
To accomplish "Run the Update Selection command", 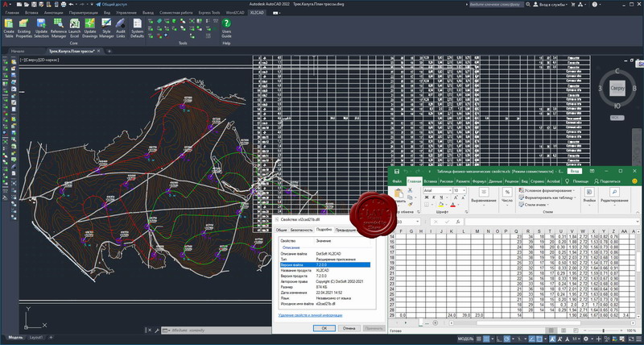I will pyautogui.click(x=41, y=28).
